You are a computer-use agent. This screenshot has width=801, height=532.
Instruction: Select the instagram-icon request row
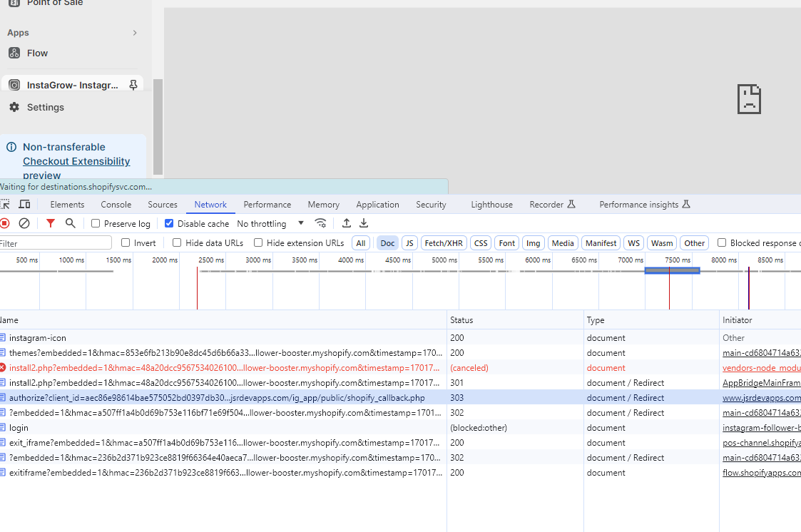click(401, 338)
